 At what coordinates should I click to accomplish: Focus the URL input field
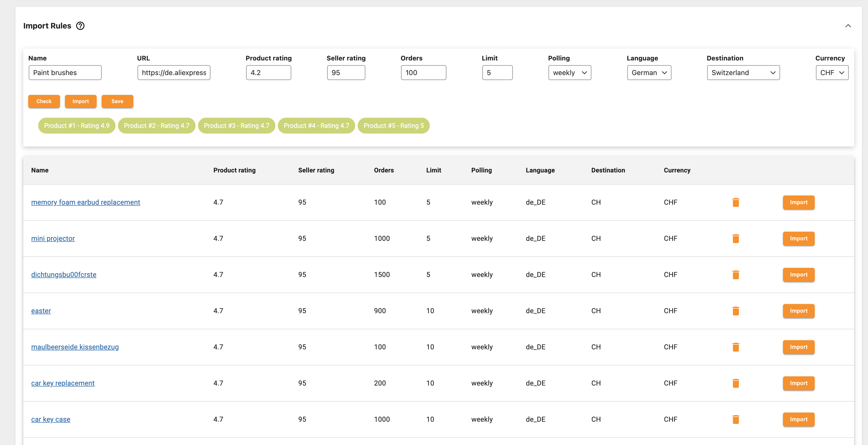pyautogui.click(x=174, y=73)
